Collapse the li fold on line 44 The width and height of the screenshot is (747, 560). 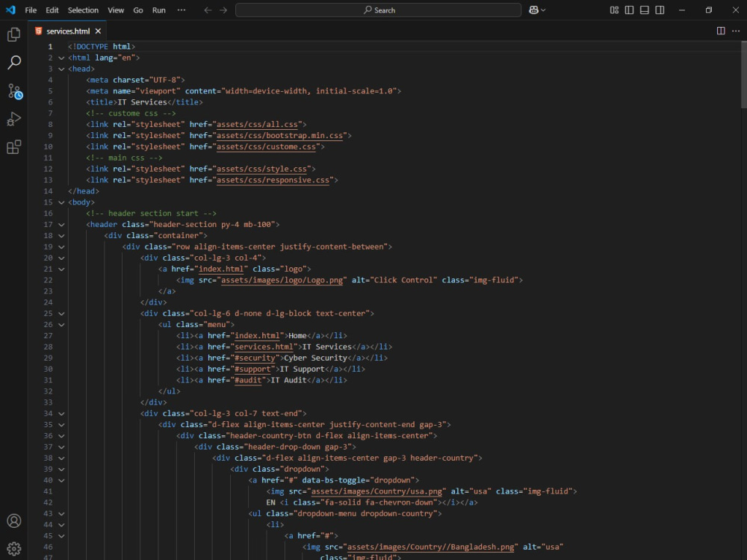[61, 525]
